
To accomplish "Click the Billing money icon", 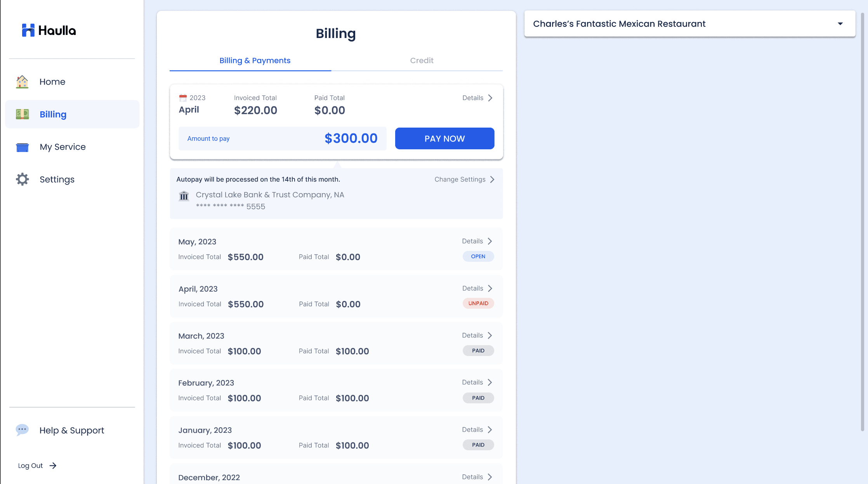I will click(x=22, y=114).
